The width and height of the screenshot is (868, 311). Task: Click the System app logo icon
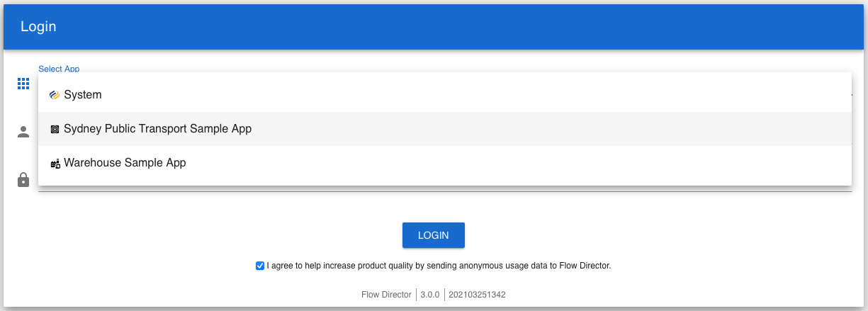[x=55, y=95]
